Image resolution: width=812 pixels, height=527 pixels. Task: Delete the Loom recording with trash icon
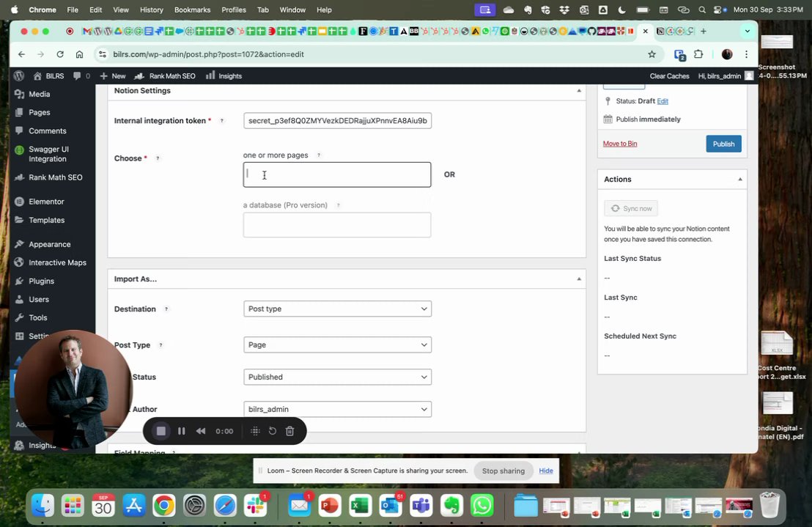click(290, 431)
